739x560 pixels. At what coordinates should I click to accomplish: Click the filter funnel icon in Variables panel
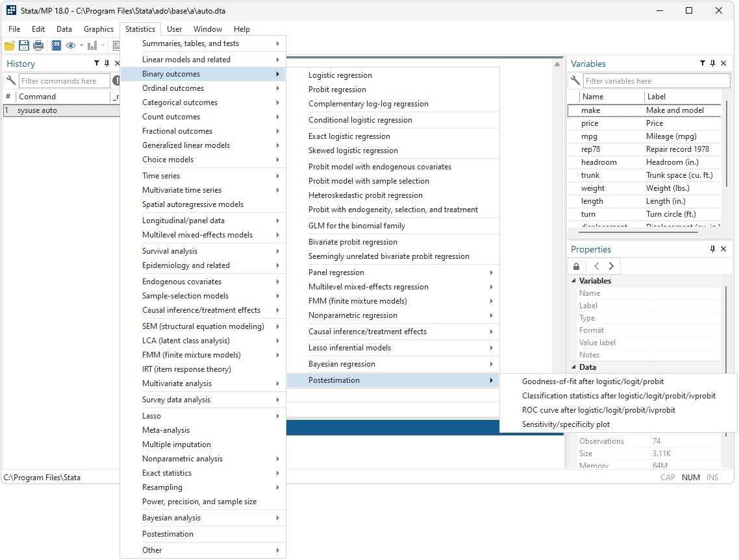point(702,63)
